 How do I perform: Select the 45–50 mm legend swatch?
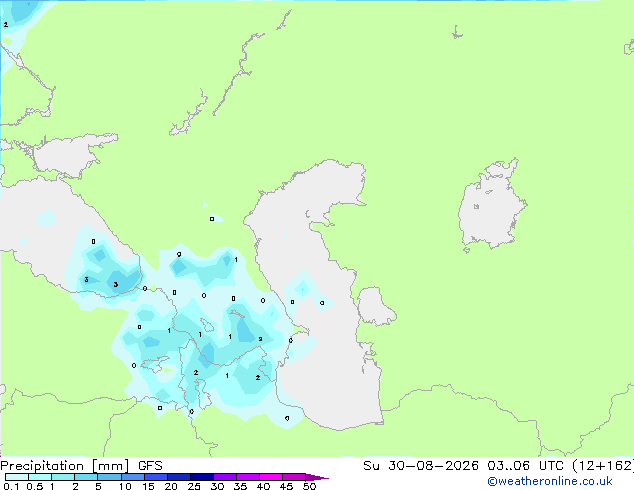click(x=294, y=477)
